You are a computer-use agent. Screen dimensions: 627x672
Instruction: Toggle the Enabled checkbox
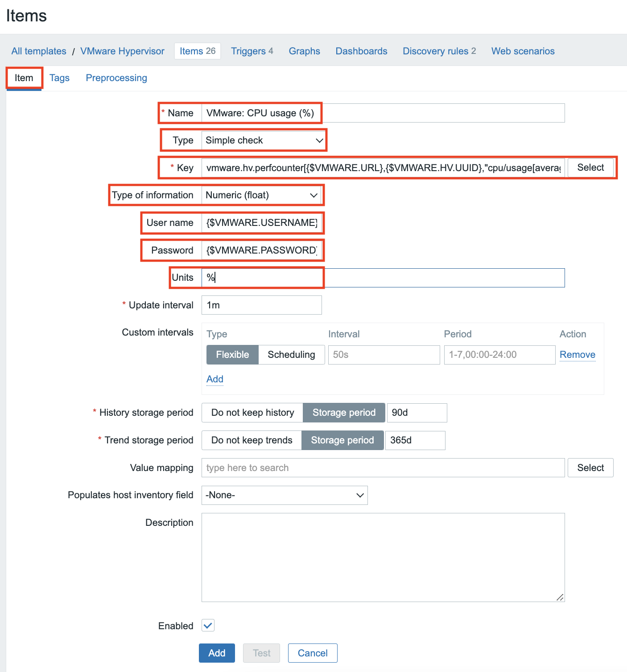pyautogui.click(x=208, y=625)
